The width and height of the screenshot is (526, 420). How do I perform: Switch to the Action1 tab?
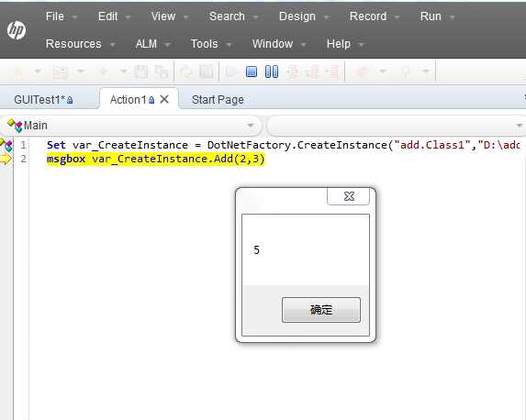pyautogui.click(x=129, y=100)
